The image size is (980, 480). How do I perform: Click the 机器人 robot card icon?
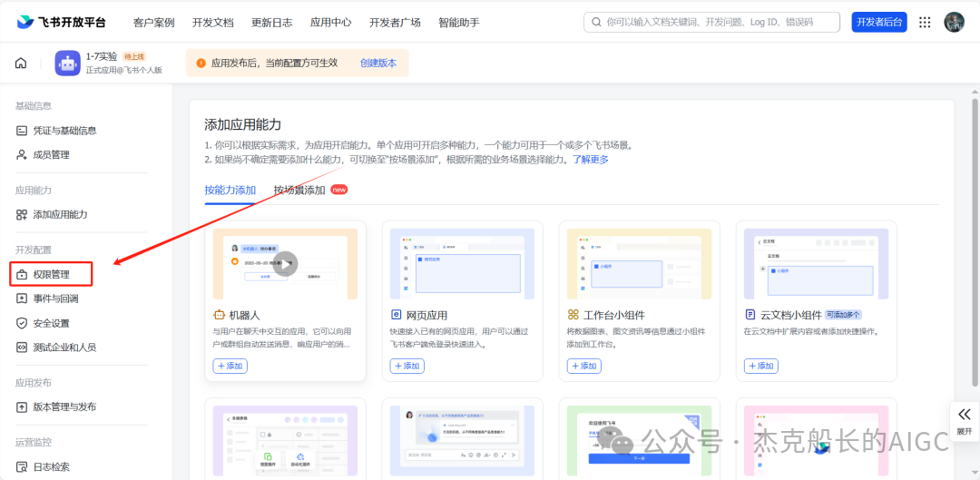[219, 315]
